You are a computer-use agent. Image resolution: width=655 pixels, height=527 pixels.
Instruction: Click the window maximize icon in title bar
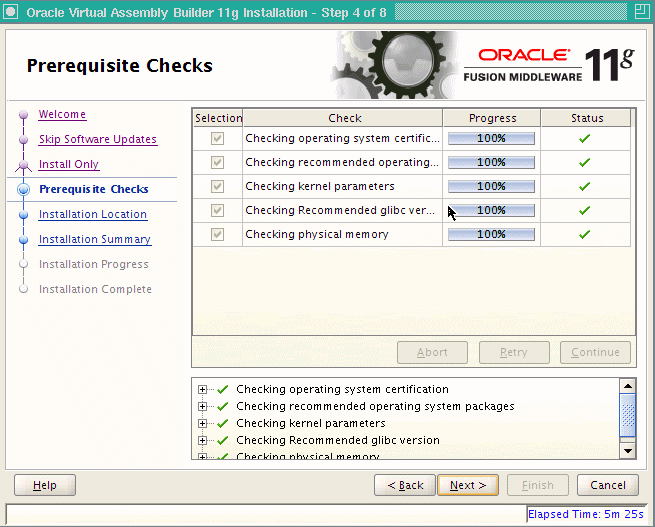(642, 12)
